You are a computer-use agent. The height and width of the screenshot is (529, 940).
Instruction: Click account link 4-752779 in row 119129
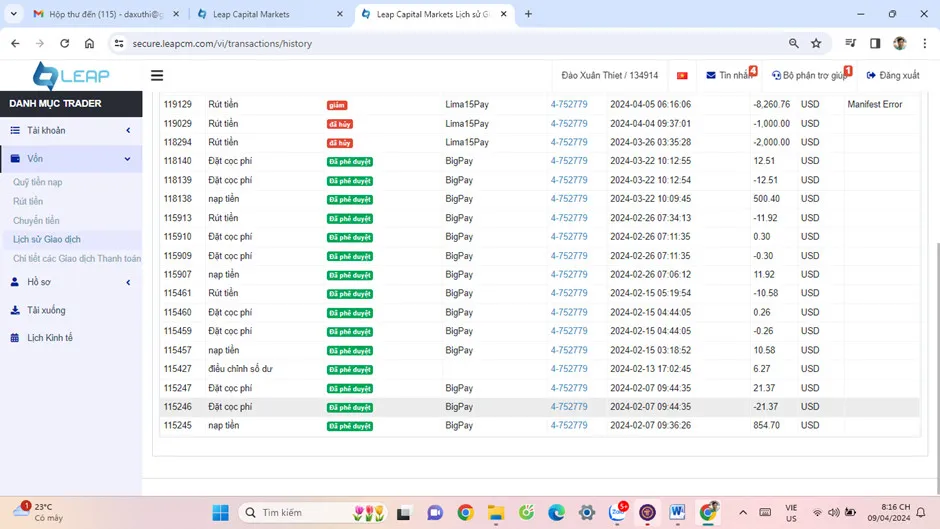coord(569,104)
